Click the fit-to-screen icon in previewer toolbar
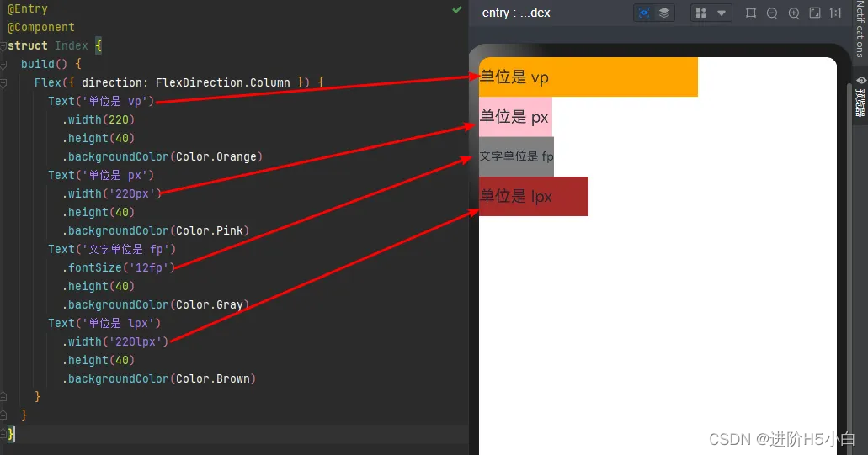Screen dimensions: 868x455 [814, 13]
